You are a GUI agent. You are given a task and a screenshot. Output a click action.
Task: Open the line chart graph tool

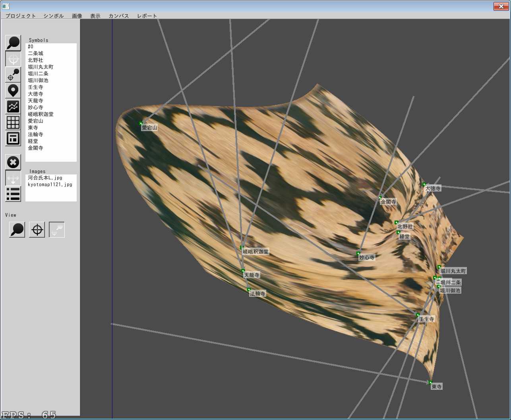point(13,106)
